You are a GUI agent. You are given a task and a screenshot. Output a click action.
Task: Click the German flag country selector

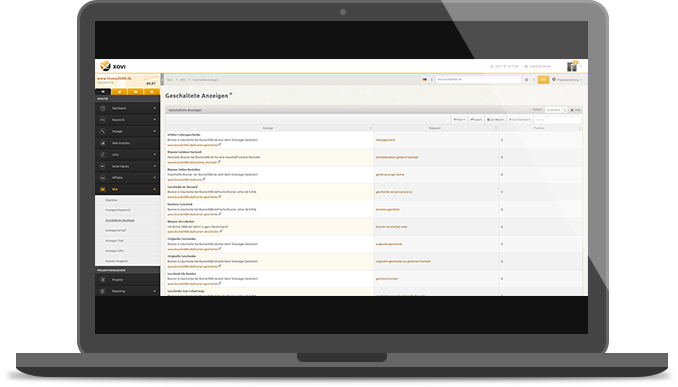point(425,80)
